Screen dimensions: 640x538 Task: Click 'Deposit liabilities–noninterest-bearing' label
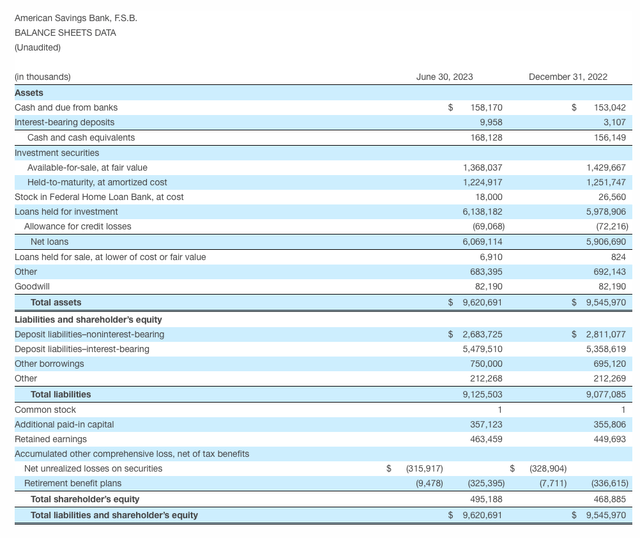pos(89,334)
